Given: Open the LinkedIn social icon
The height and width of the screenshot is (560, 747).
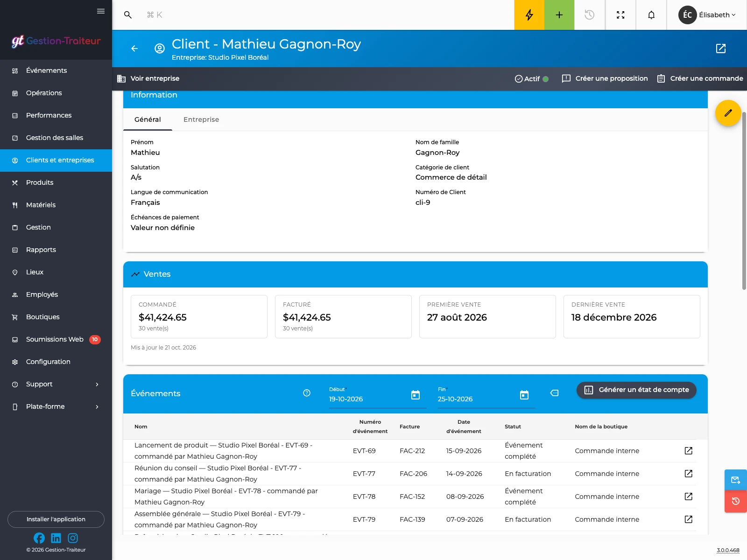Looking at the screenshot, I should pyautogui.click(x=56, y=538).
